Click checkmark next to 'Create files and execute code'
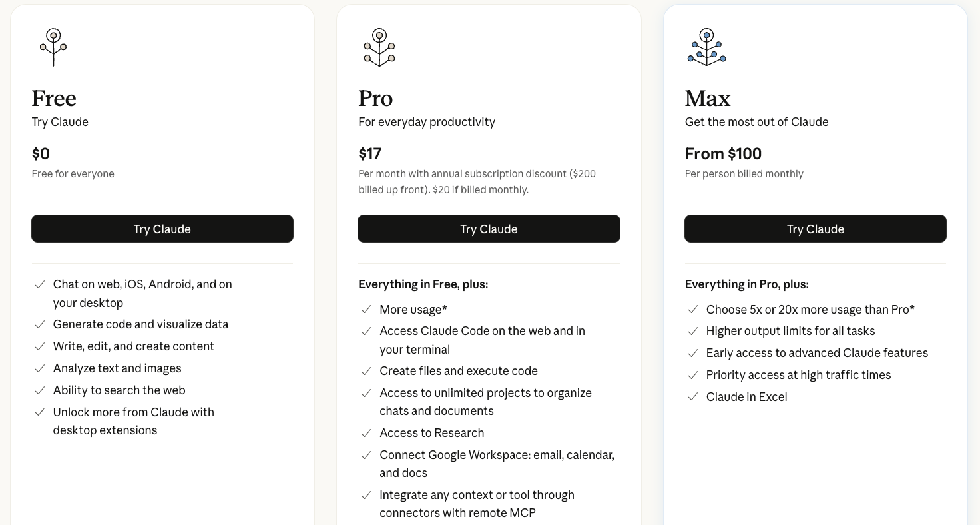The image size is (980, 525). click(366, 371)
